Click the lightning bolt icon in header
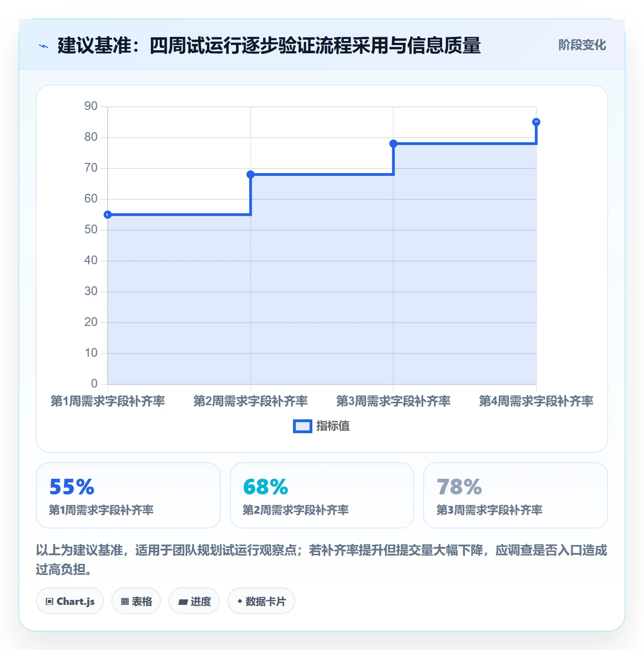The width and height of the screenshot is (644, 650). click(x=44, y=46)
